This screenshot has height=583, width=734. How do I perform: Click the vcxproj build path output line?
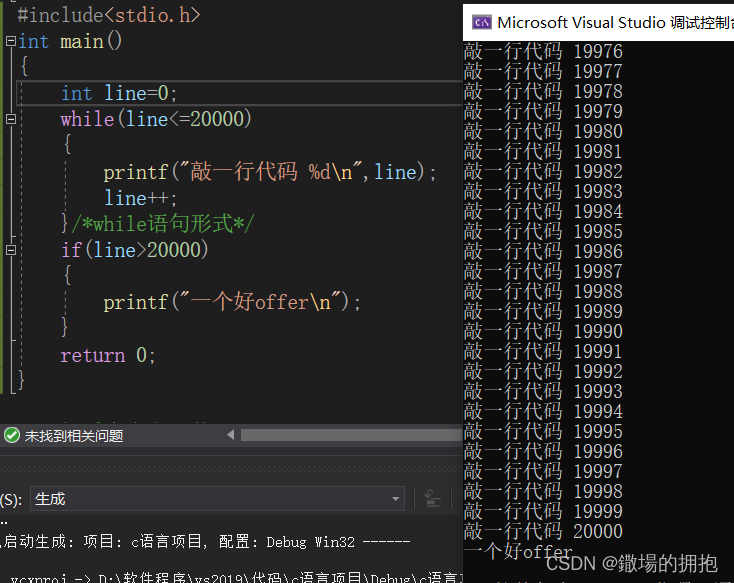pyautogui.click(x=236, y=578)
